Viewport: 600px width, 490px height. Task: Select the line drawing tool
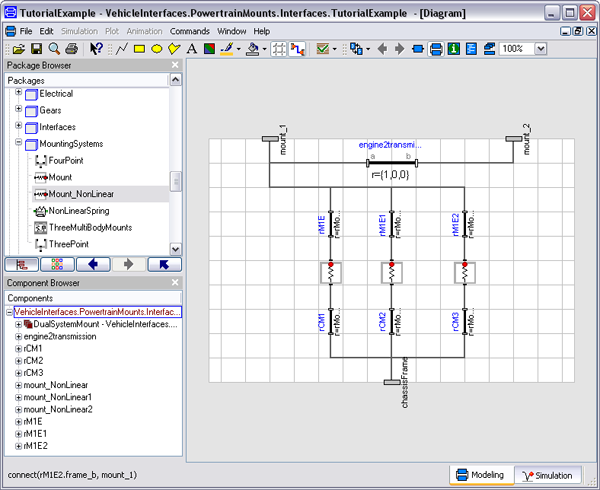tap(121, 48)
